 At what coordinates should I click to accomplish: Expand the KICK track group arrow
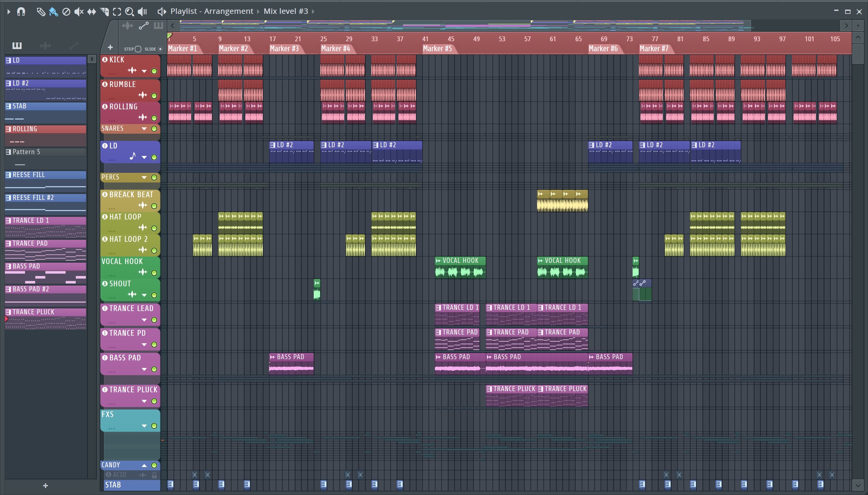[144, 71]
